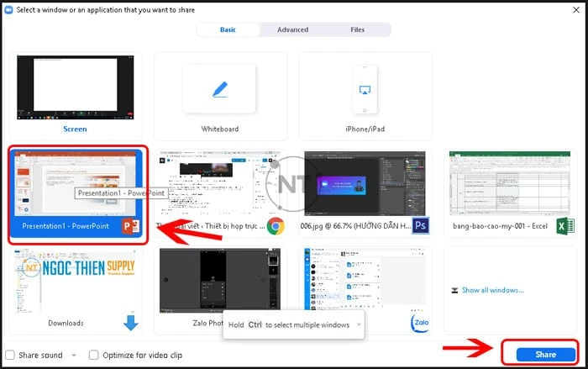Select the Screen share option
This screenshot has height=369, width=588.
(76, 96)
